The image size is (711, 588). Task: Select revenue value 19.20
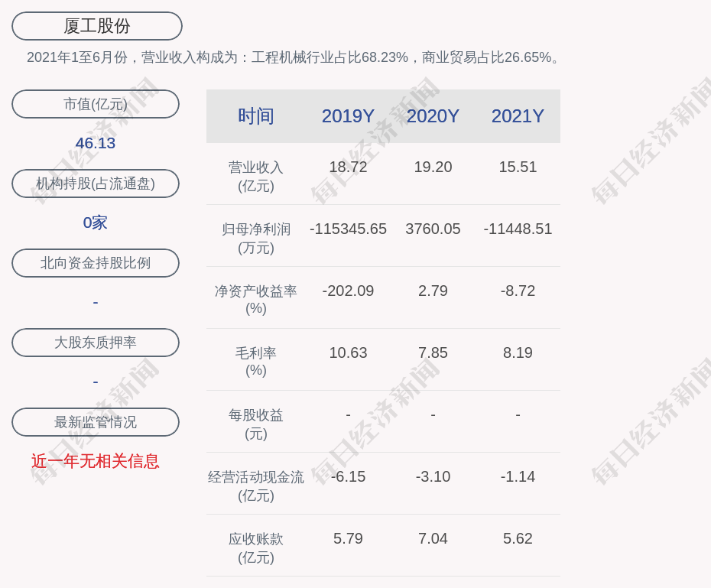coord(433,167)
